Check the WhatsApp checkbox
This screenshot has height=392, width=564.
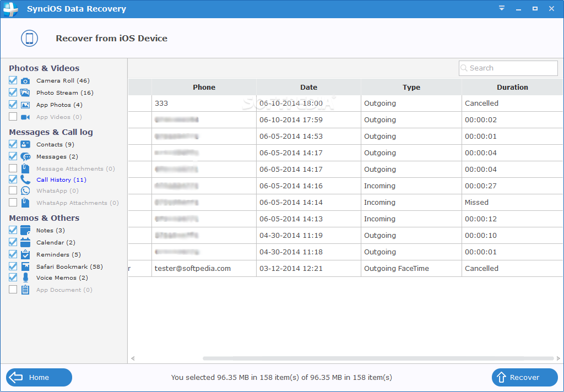tap(13, 190)
